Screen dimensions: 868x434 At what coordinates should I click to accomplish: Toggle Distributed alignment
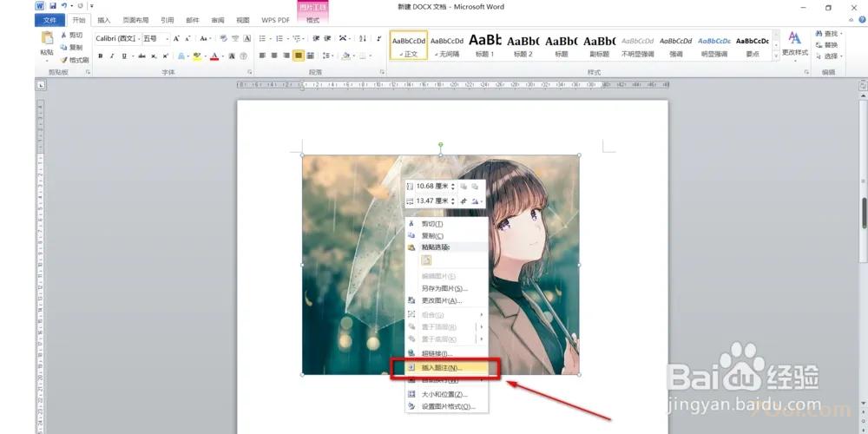point(311,56)
